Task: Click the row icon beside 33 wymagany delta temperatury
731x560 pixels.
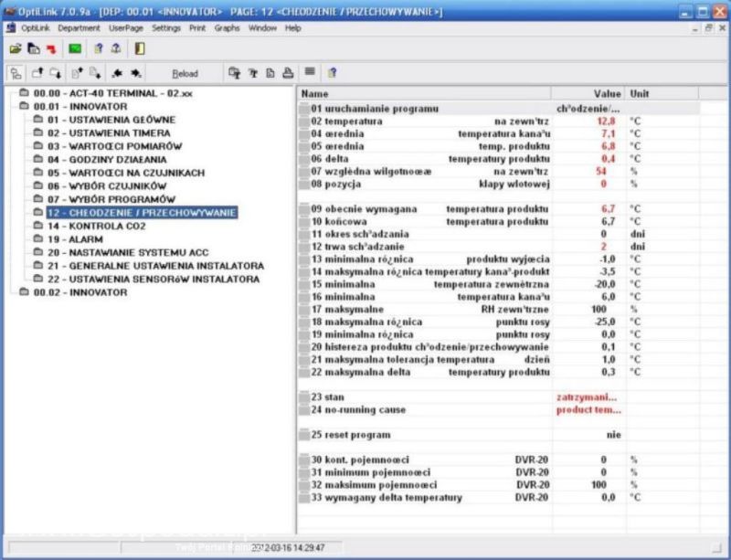Action: click(304, 498)
